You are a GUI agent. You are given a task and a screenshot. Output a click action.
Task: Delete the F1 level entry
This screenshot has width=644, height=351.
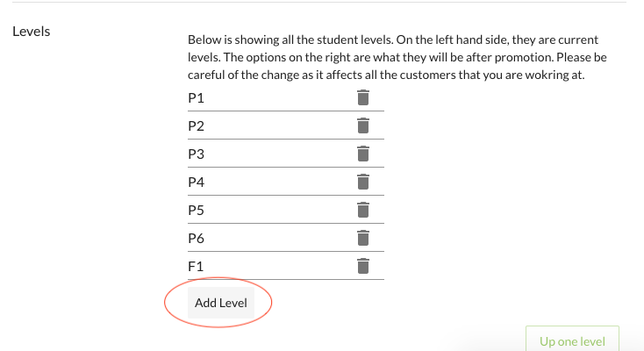pos(363,266)
